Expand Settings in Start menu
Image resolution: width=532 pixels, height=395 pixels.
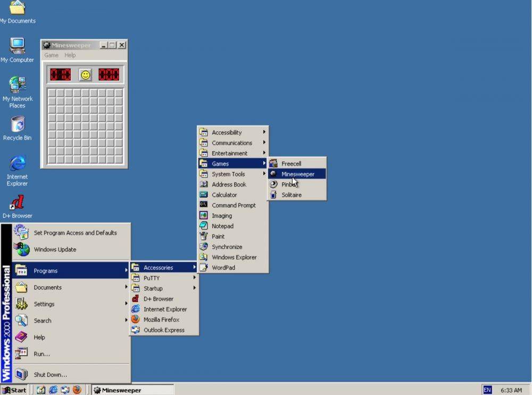coord(71,304)
